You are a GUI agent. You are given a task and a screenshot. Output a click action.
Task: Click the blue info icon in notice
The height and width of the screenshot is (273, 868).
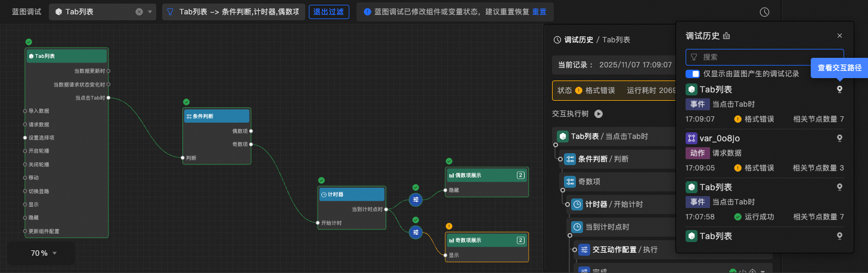point(367,12)
